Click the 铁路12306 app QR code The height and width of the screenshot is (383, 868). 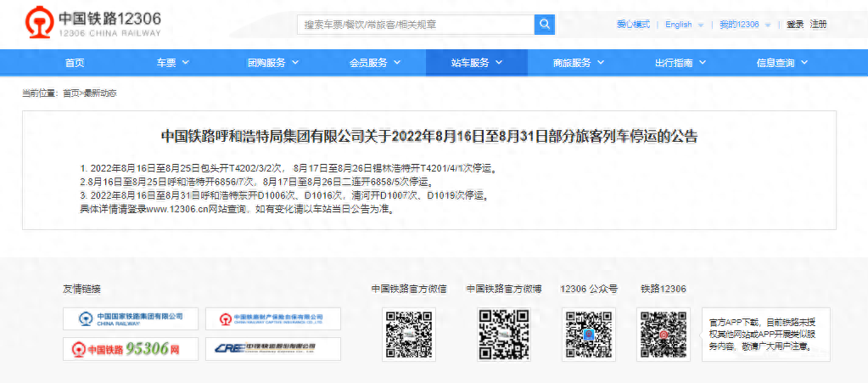(x=662, y=333)
